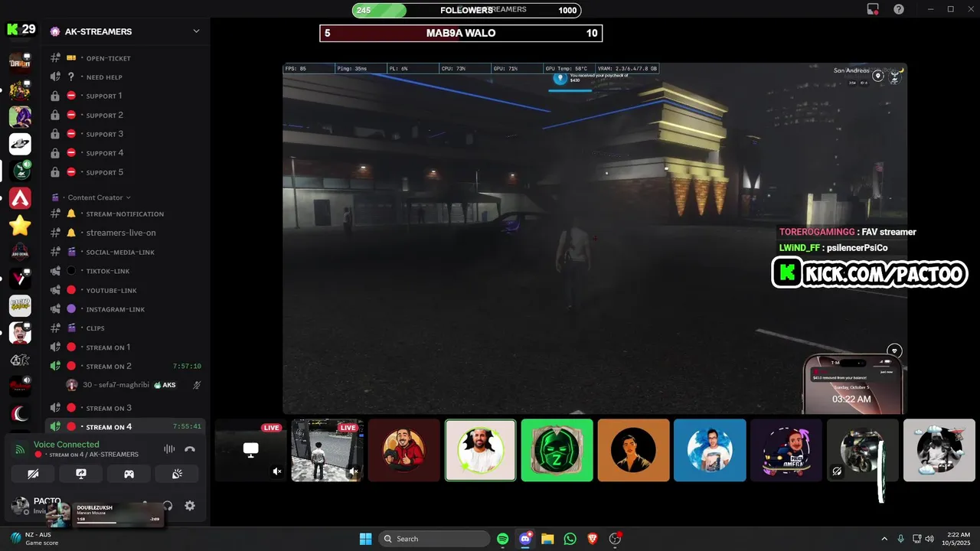Open social-media-link channel
The width and height of the screenshot is (980, 551).
126,252
